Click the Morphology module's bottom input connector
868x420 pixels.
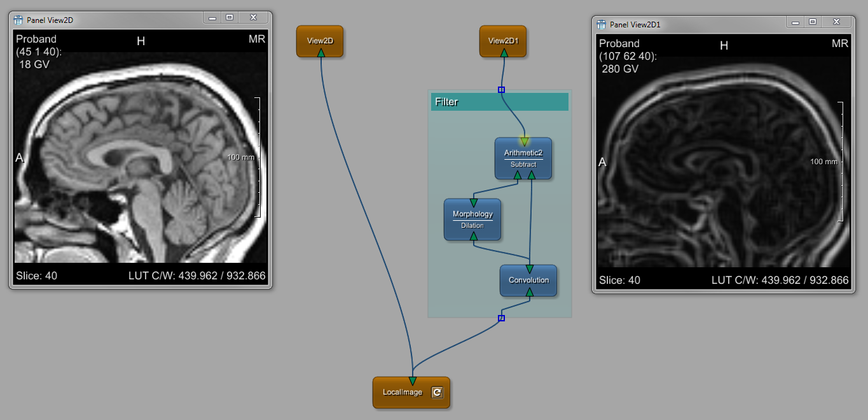pyautogui.click(x=473, y=237)
